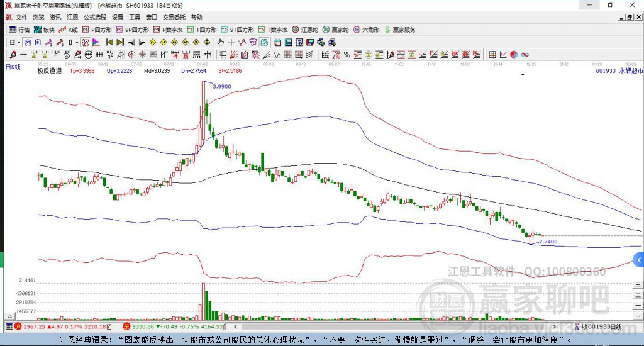Click the 极反通道 indicator label
644x346 pixels.
(50, 70)
